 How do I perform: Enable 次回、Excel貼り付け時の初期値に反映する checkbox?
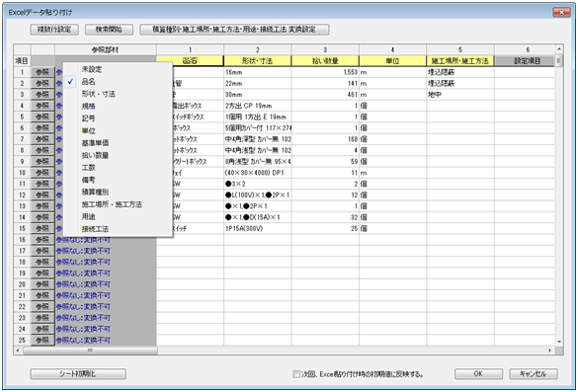pyautogui.click(x=296, y=374)
